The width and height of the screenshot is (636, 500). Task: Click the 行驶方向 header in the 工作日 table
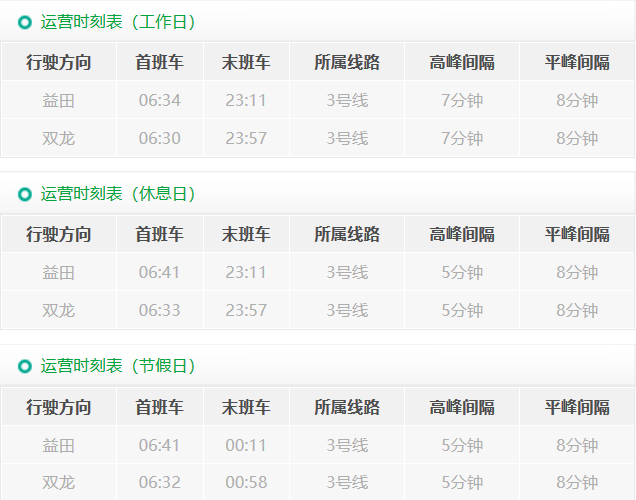(59, 63)
